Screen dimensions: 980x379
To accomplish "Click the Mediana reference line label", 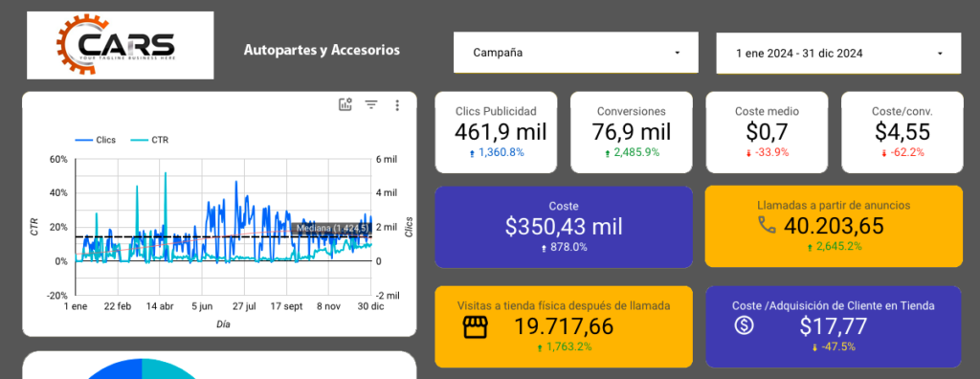I will point(332,229).
